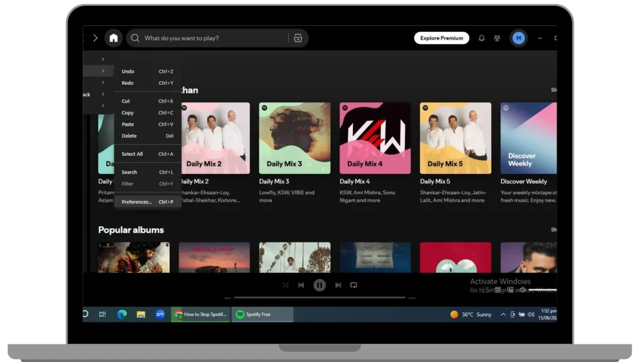Open notifications bell icon
Viewport: 644px width, 362px height.
(x=481, y=38)
